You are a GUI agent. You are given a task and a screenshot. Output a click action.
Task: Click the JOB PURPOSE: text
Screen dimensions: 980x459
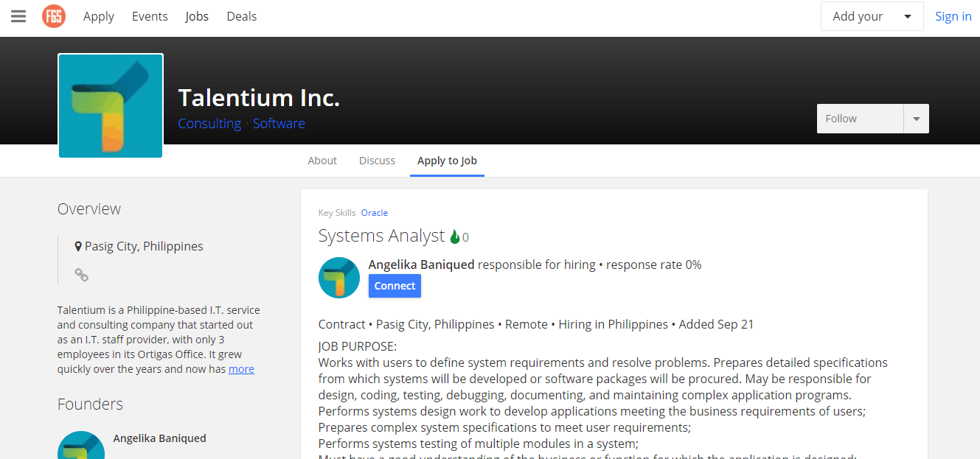point(358,346)
